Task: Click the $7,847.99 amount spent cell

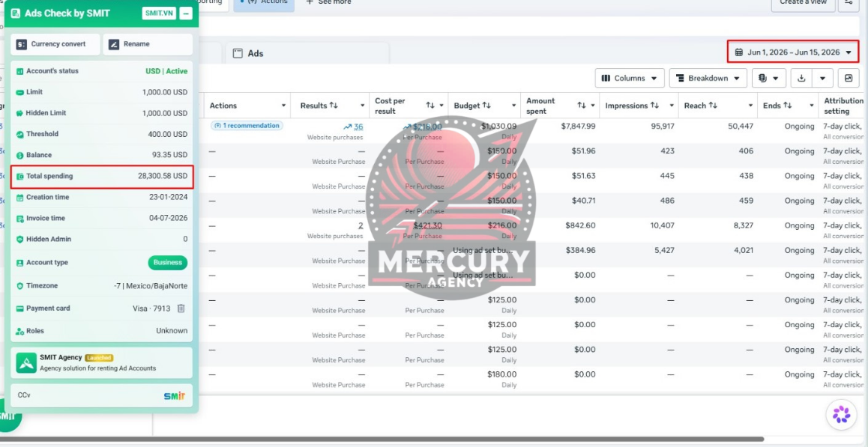Action: pyautogui.click(x=578, y=126)
